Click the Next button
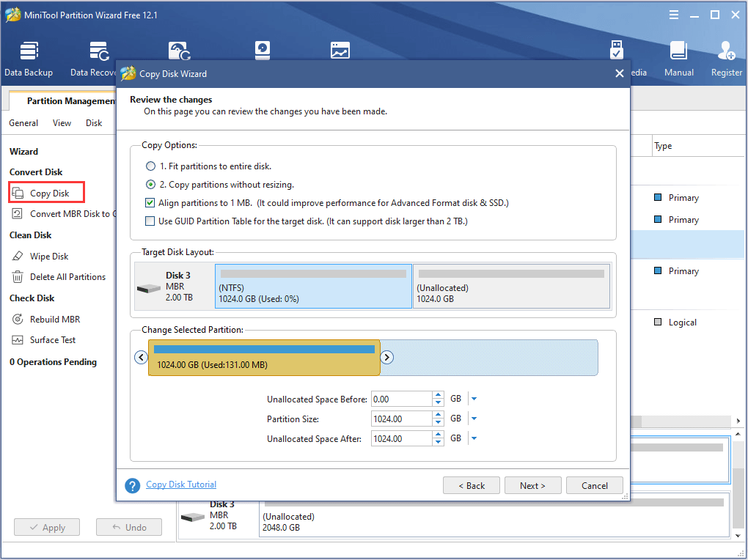Image resolution: width=748 pixels, height=560 pixels. click(532, 485)
